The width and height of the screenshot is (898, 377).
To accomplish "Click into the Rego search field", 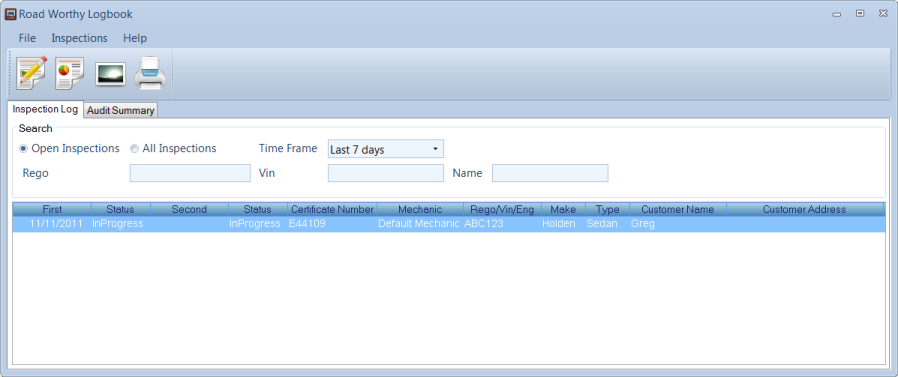I will [x=190, y=173].
